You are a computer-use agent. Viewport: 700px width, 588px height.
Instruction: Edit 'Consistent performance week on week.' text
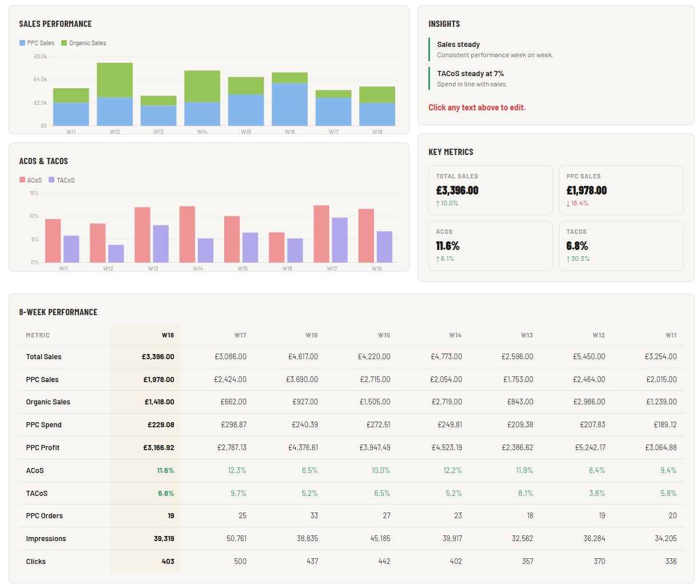495,55
